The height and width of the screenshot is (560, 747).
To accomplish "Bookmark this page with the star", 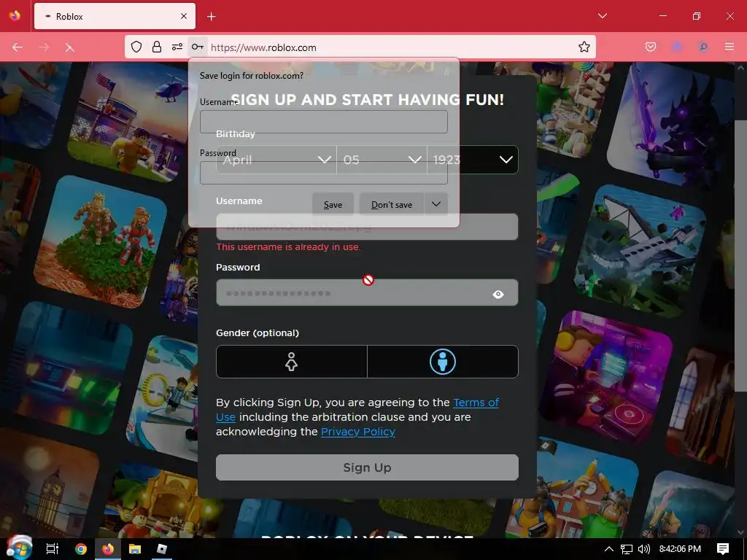I will 584,47.
